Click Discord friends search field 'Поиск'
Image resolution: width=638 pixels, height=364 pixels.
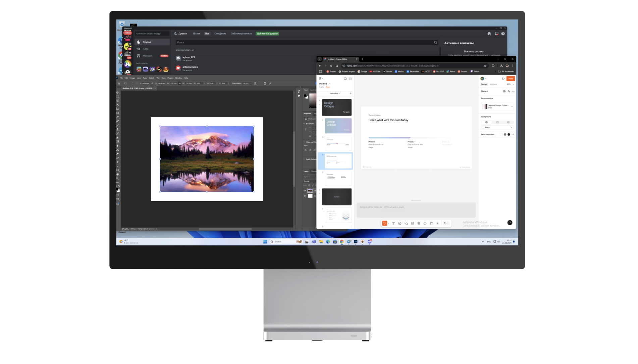click(x=307, y=43)
